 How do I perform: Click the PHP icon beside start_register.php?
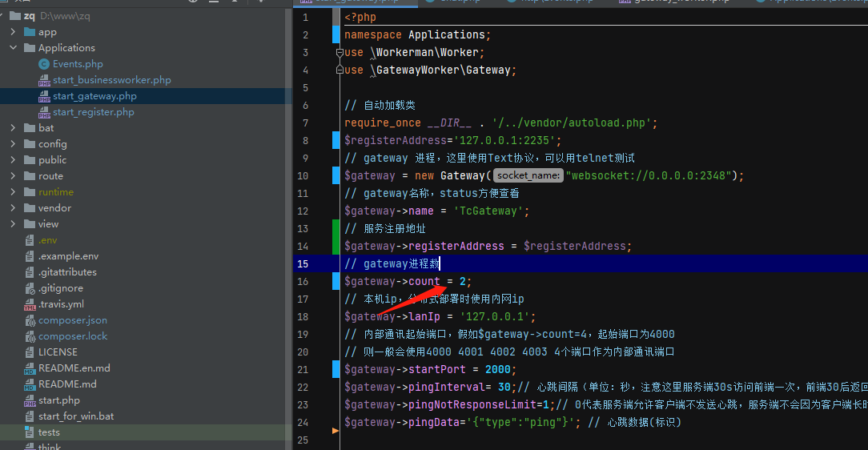point(44,112)
